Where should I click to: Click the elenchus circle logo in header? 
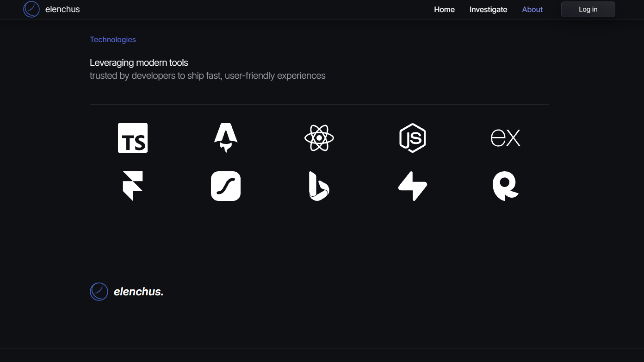coord(31,9)
